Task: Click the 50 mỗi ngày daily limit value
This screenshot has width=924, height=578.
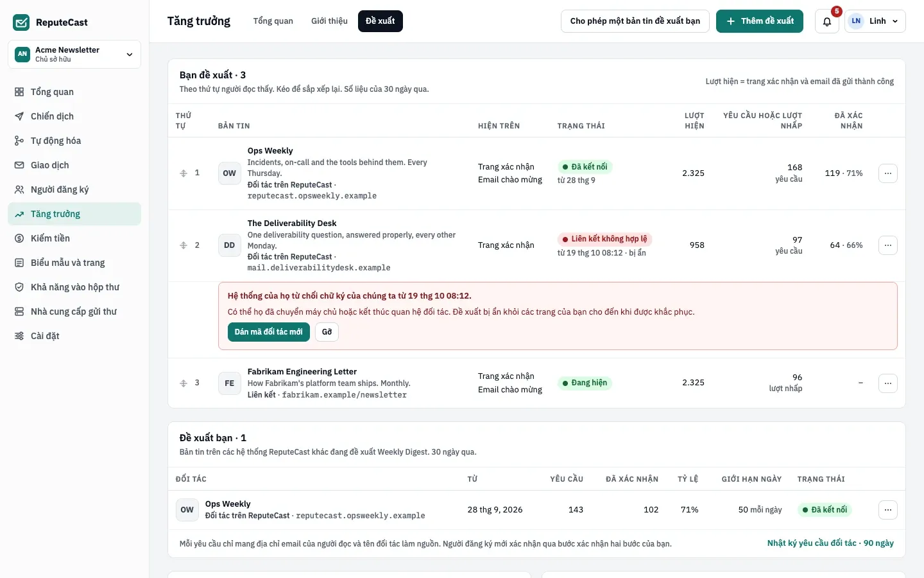Action: [x=760, y=510]
